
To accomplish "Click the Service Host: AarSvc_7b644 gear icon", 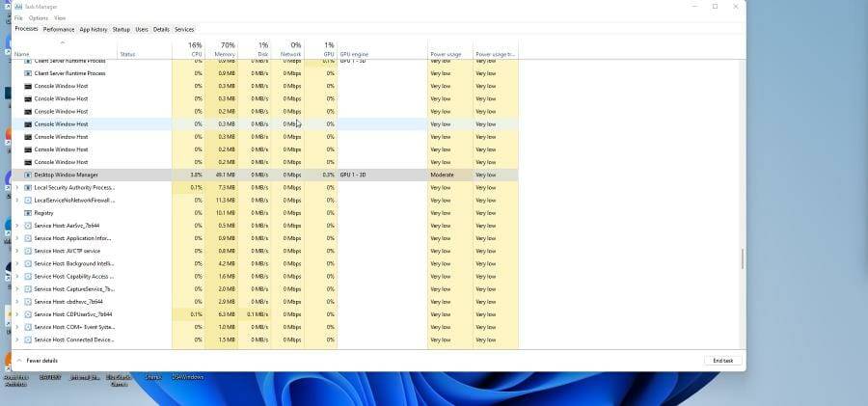I will [28, 226].
